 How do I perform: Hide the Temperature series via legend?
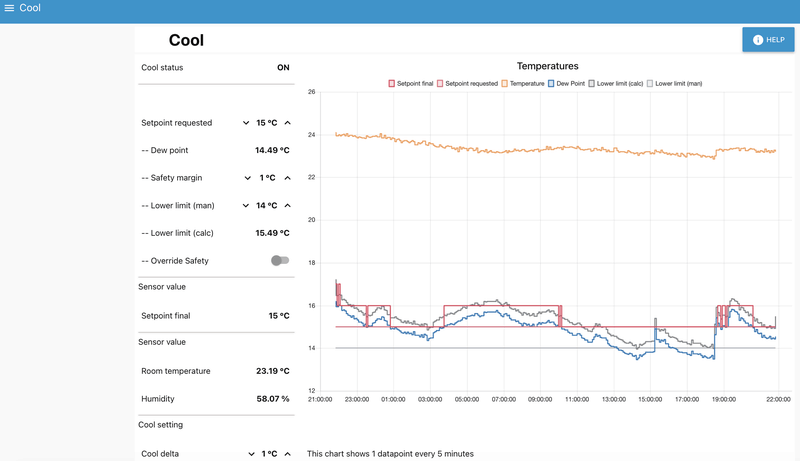tap(523, 84)
